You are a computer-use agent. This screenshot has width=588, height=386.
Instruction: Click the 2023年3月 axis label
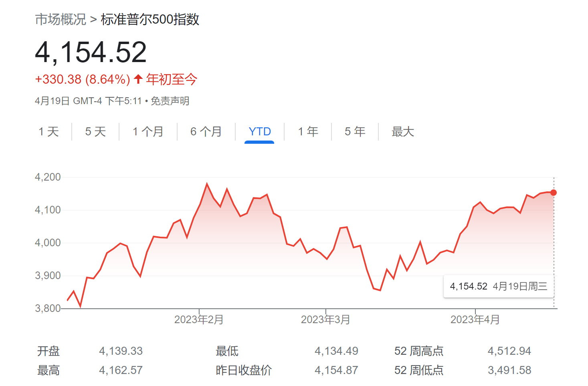point(325,320)
